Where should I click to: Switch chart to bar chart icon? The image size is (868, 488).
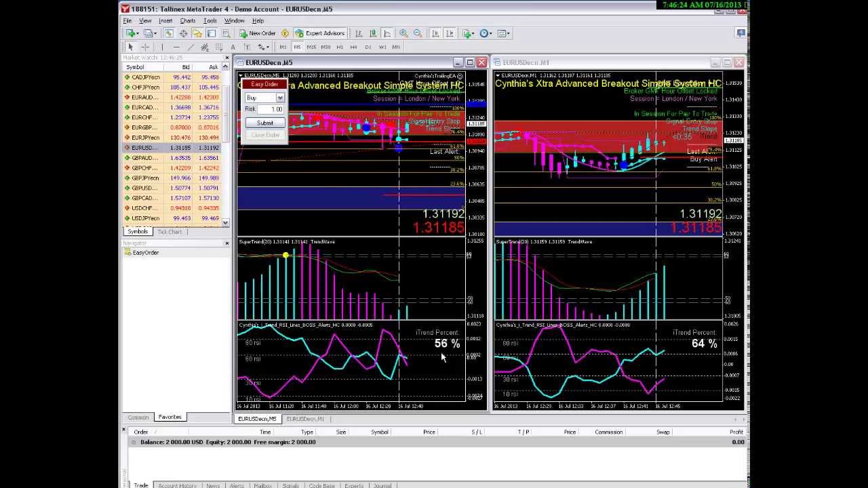click(x=359, y=33)
